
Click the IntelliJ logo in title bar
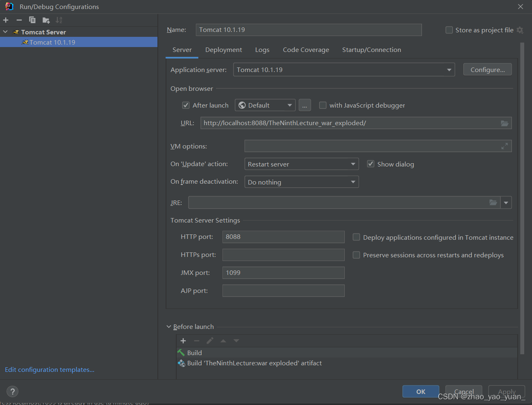point(9,7)
